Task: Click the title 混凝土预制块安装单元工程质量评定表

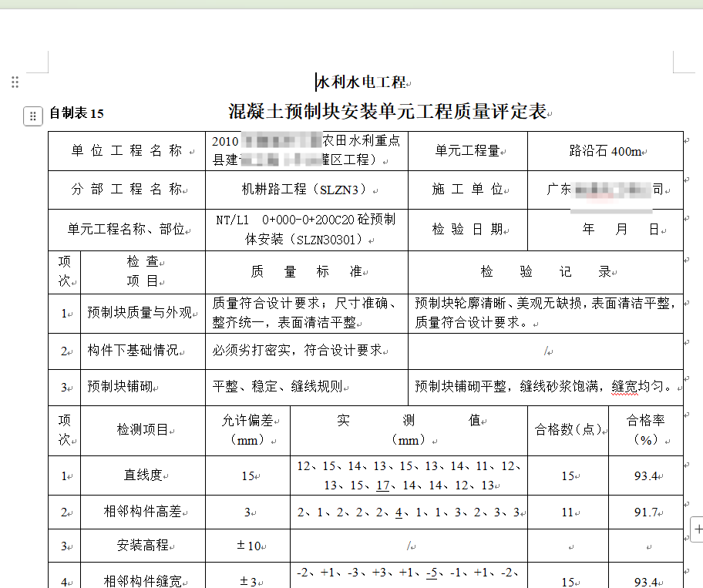Action: [387, 113]
